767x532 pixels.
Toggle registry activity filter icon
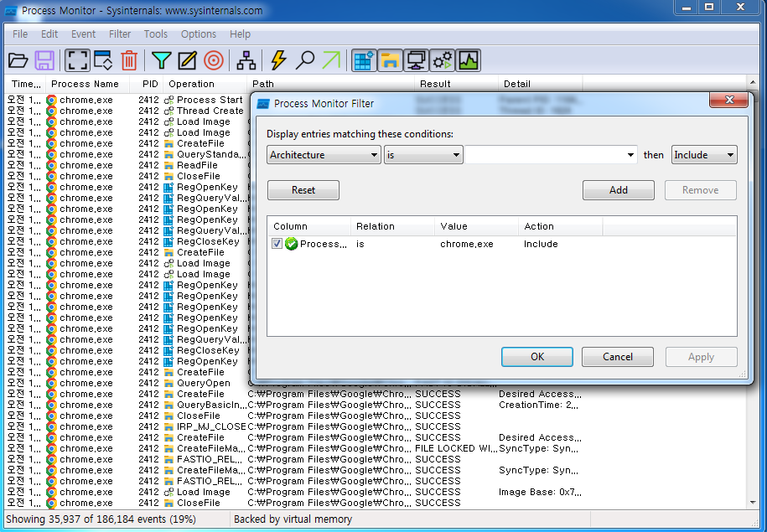[x=364, y=60]
